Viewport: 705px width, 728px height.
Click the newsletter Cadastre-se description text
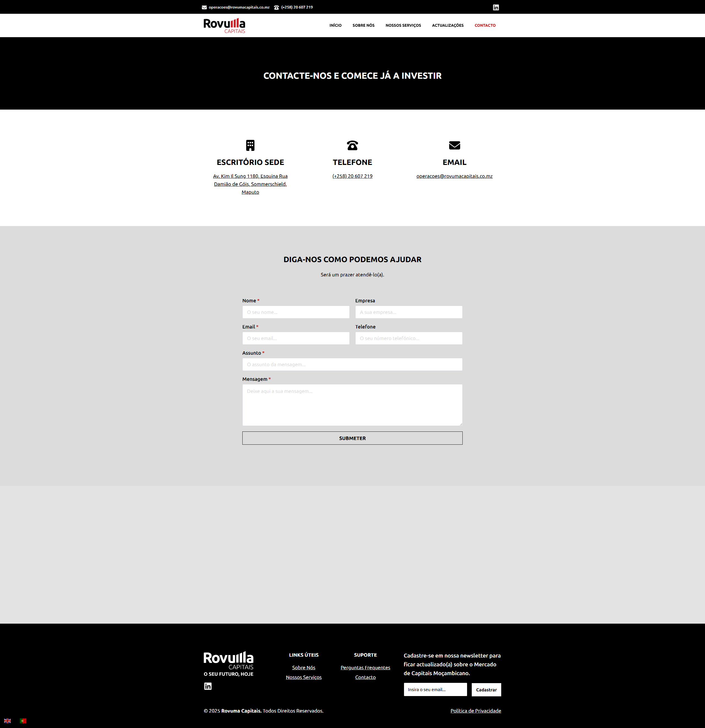coord(452,664)
